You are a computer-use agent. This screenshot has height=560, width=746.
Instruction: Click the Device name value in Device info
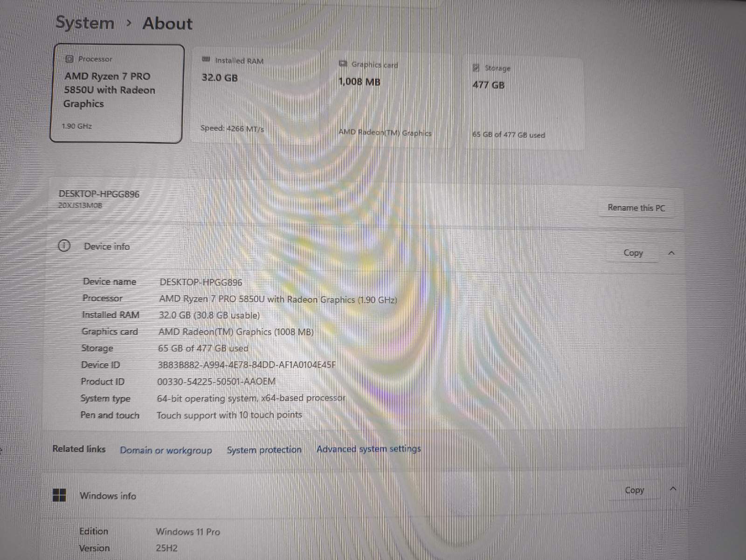(201, 282)
